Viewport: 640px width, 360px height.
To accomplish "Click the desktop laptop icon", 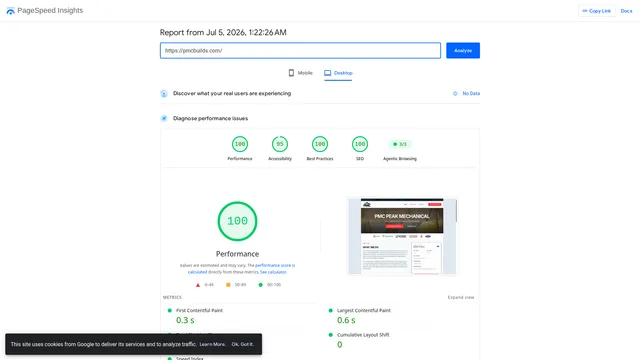I will coord(327,73).
